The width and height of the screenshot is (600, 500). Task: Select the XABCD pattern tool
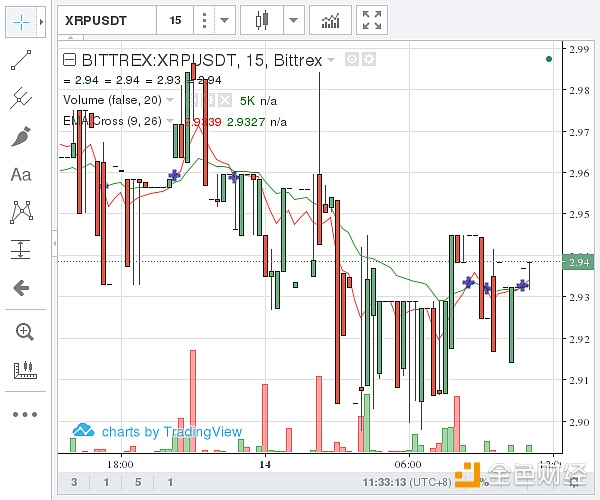click(x=21, y=212)
